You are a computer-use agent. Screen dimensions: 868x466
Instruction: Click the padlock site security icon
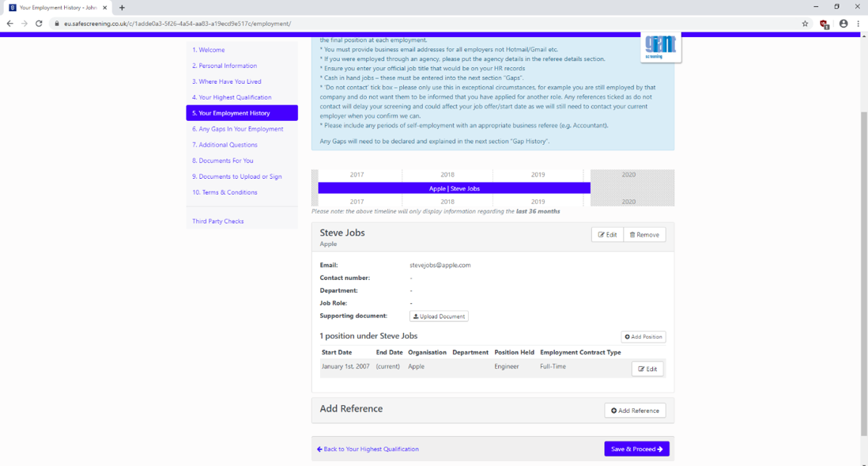(56, 24)
